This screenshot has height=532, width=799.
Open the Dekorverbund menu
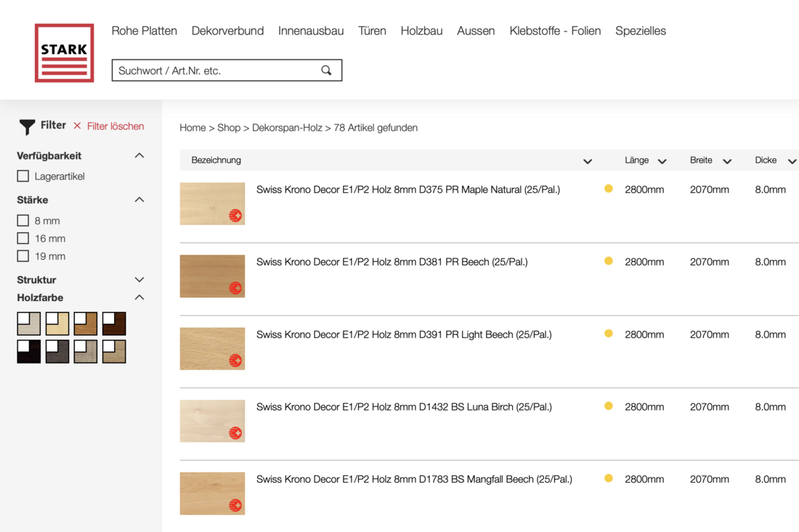coord(228,30)
